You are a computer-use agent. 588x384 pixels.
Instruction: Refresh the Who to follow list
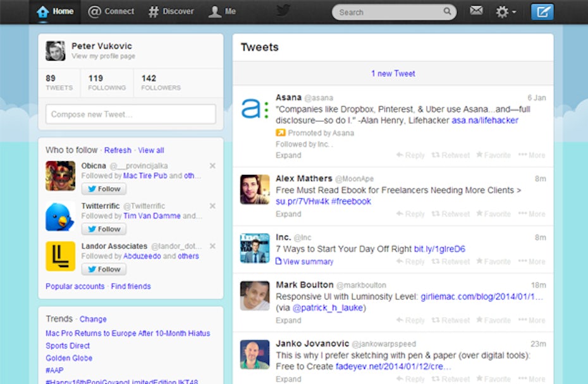click(118, 150)
